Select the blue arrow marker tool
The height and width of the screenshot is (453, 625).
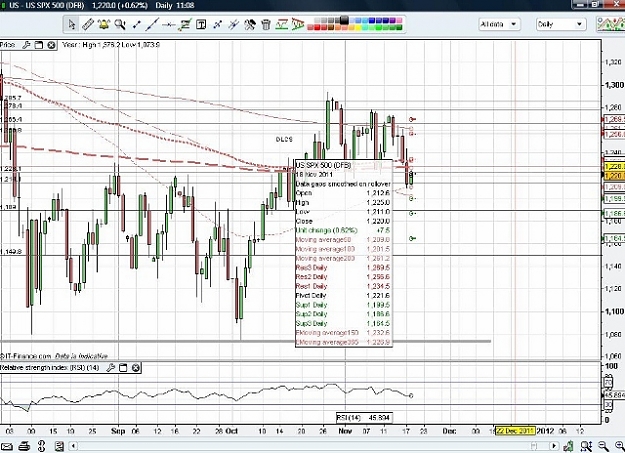point(217,24)
